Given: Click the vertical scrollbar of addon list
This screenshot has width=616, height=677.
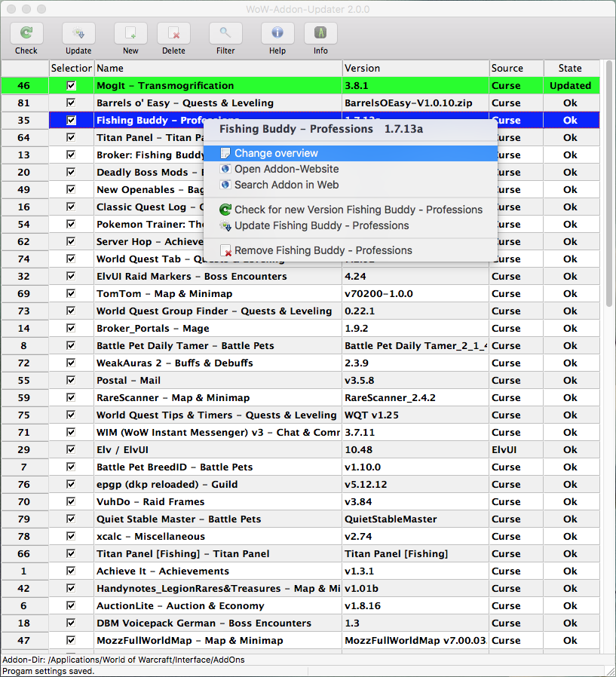Looking at the screenshot, I should tap(608, 183).
